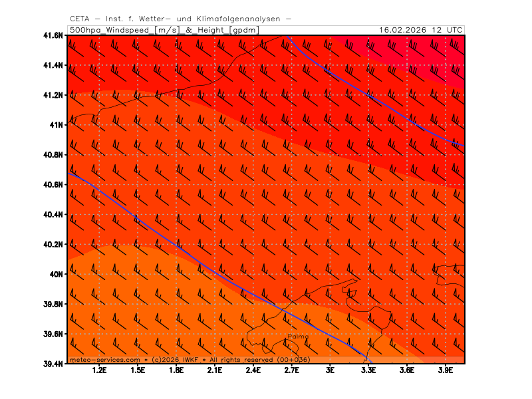Click the 41N latitude axis label

click(x=56, y=125)
